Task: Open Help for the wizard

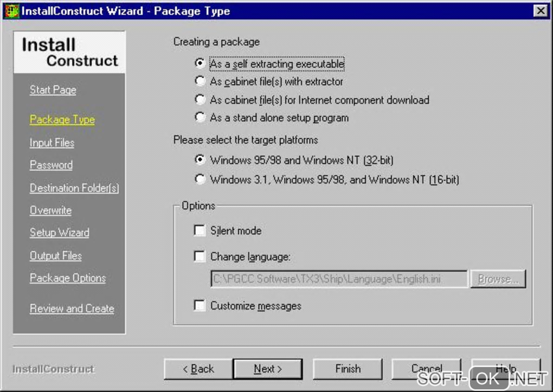Action: pyautogui.click(x=506, y=369)
